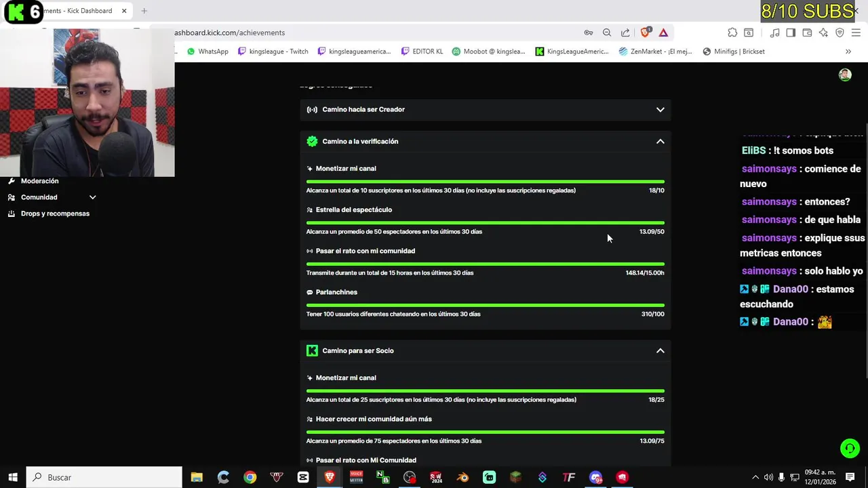868x488 pixels.
Task: Click the Brave Rewards triangle icon
Action: [663, 33]
